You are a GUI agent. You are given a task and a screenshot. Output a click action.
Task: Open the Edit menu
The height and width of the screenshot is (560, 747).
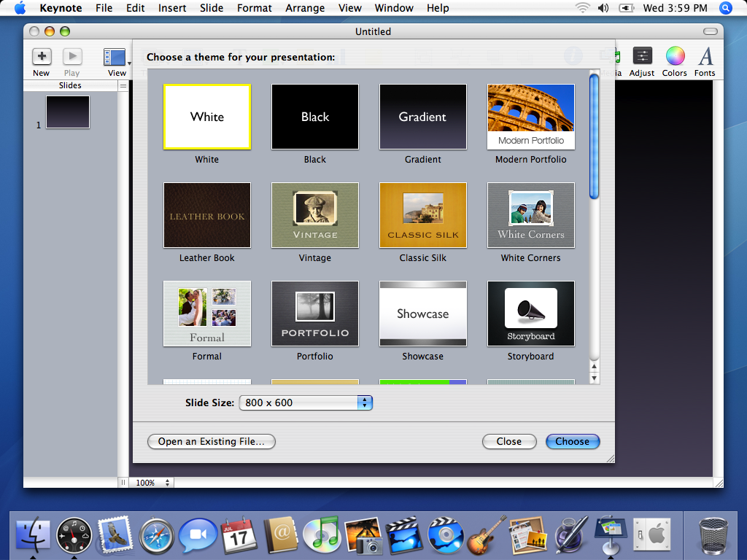click(135, 8)
